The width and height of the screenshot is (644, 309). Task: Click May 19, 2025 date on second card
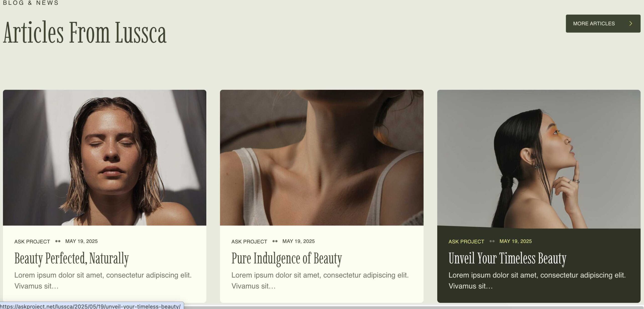click(x=298, y=241)
